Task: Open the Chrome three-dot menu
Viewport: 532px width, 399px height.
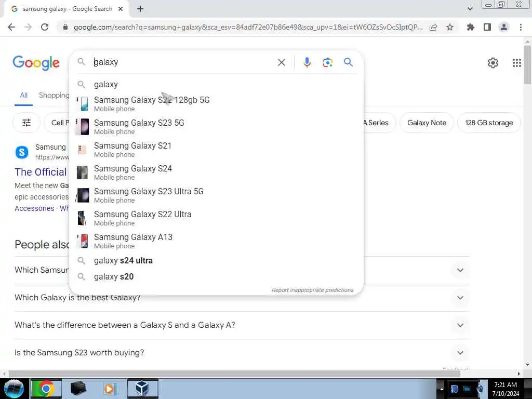Action: [521, 27]
